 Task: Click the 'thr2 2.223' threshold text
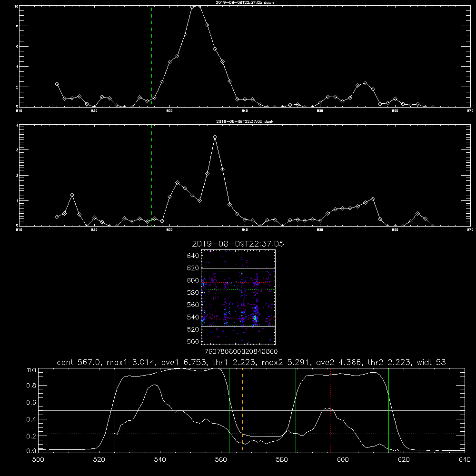point(389,362)
